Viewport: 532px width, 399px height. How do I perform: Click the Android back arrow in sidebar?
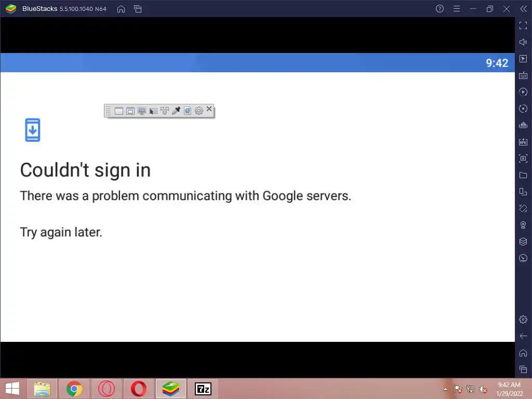coord(523,336)
